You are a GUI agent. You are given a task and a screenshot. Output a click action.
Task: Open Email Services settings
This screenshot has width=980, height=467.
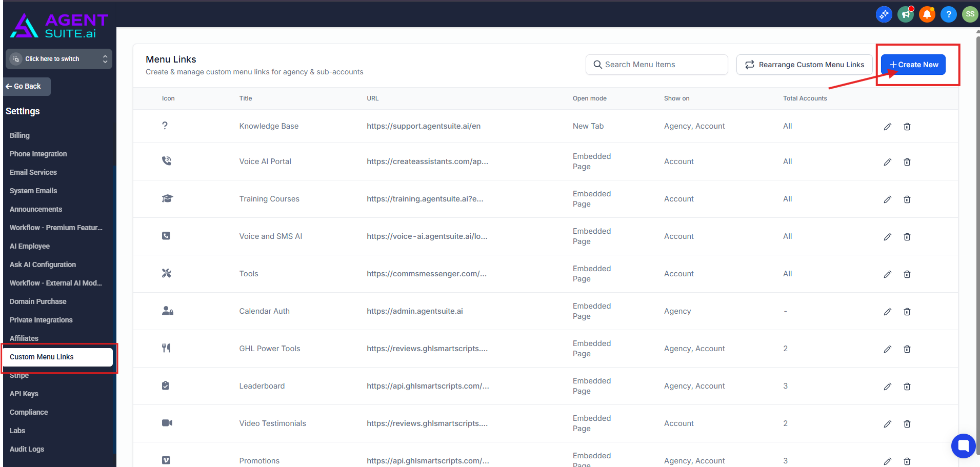point(33,172)
